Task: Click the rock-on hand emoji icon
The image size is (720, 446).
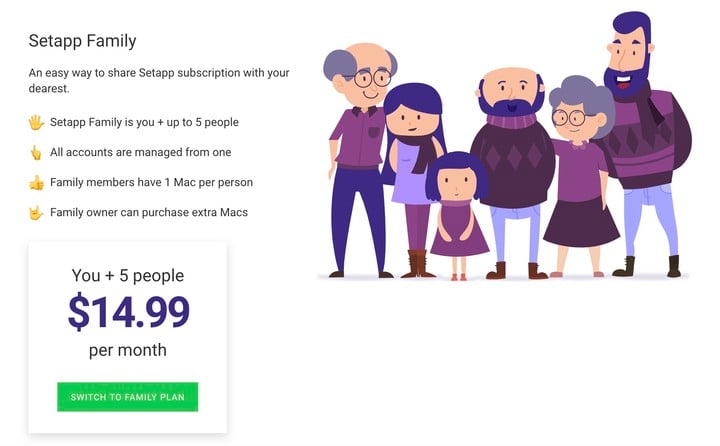Action: pyautogui.click(x=36, y=213)
